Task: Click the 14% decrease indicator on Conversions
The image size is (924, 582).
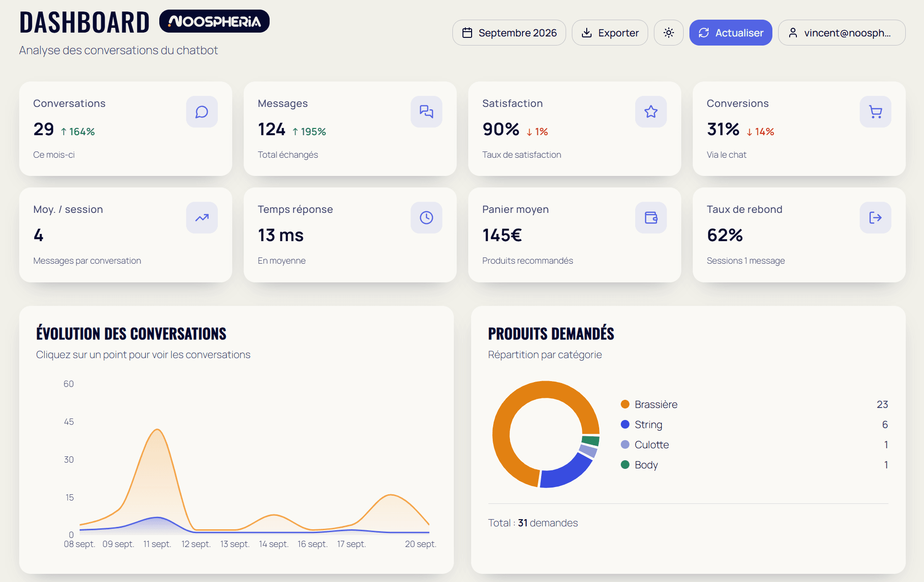Action: point(760,131)
